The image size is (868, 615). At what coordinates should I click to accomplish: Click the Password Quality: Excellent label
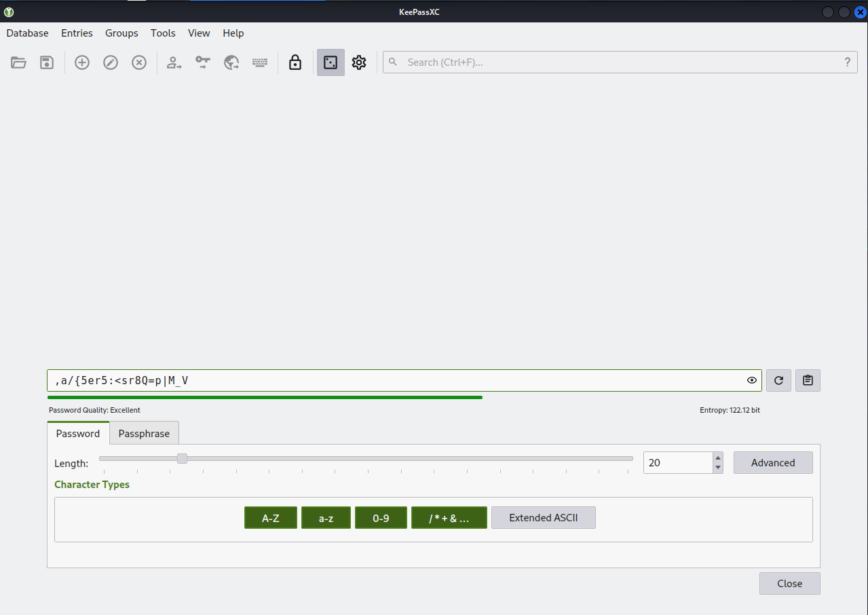click(94, 411)
